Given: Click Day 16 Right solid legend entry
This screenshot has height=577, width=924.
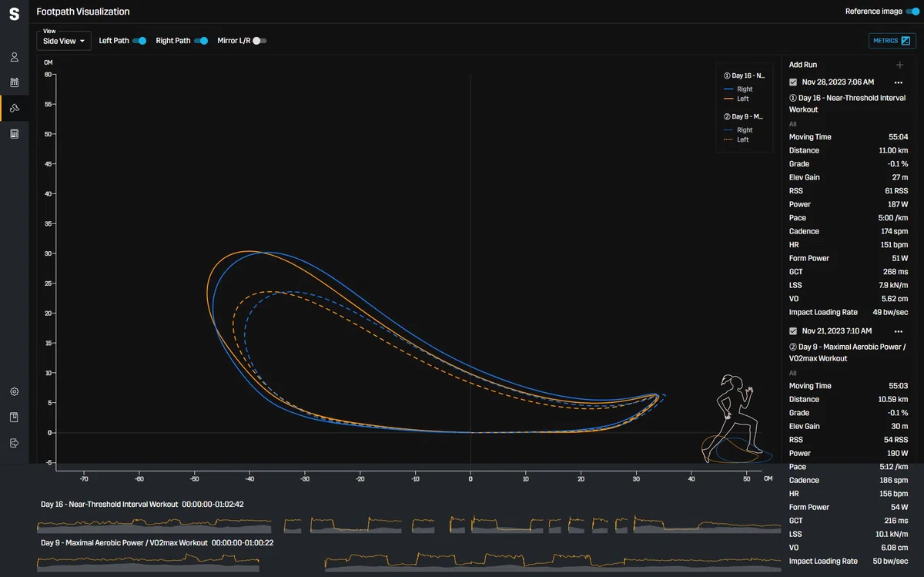Looking at the screenshot, I should tap(738, 89).
